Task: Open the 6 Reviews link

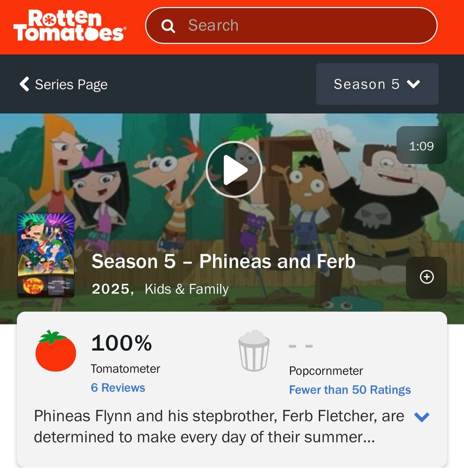Action: point(118,388)
